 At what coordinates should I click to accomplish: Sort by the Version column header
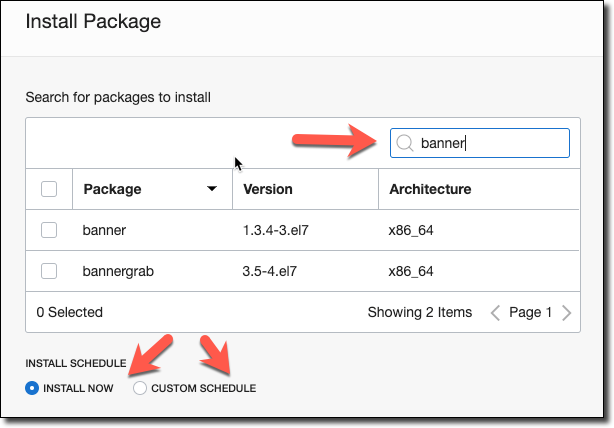tap(268, 189)
